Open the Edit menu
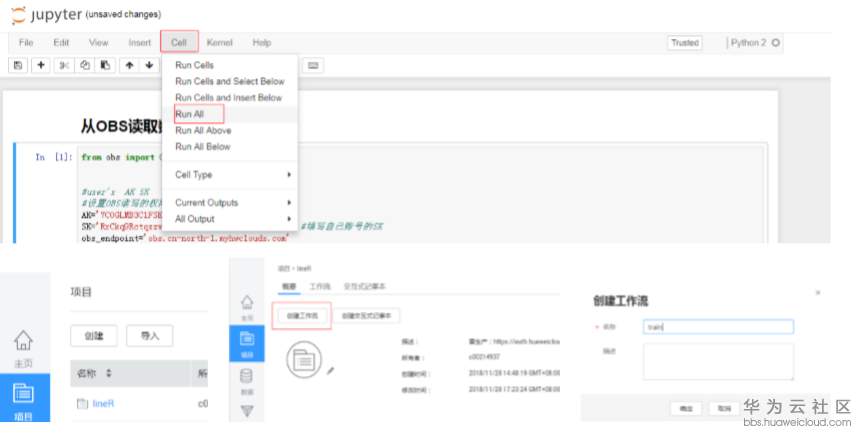This screenshot has height=437, width=865. [61, 42]
